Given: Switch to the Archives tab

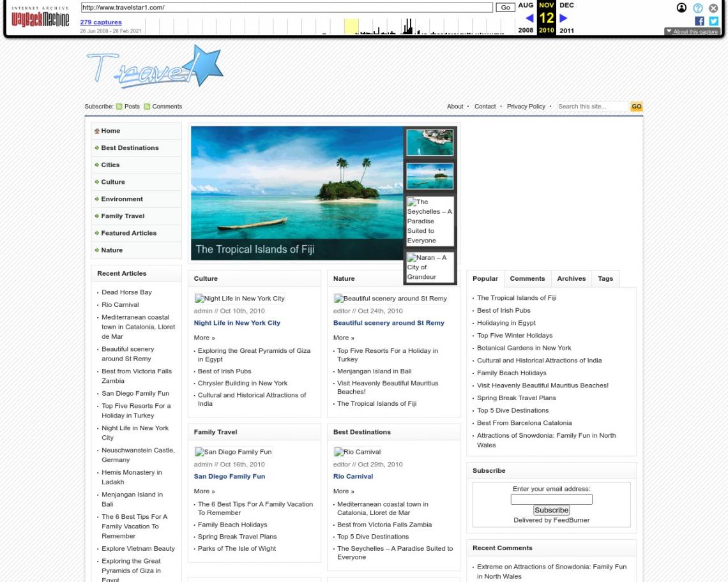Looking at the screenshot, I should coord(571,279).
